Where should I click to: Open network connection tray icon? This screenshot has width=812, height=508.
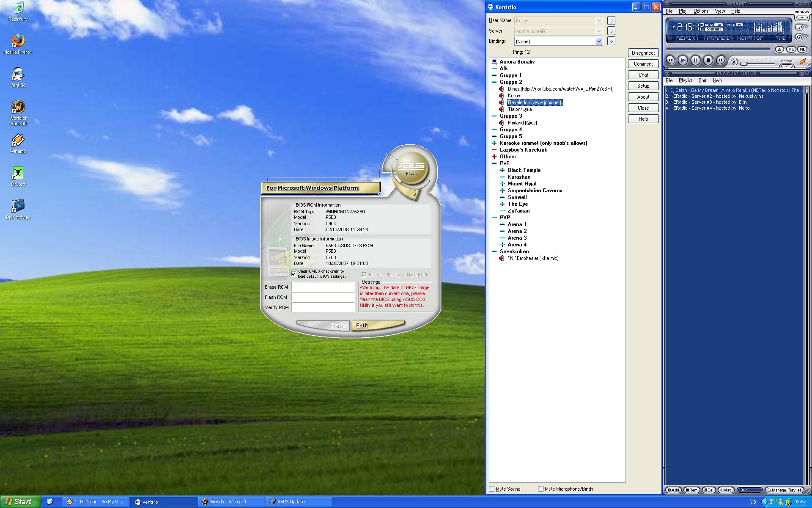coord(773,502)
